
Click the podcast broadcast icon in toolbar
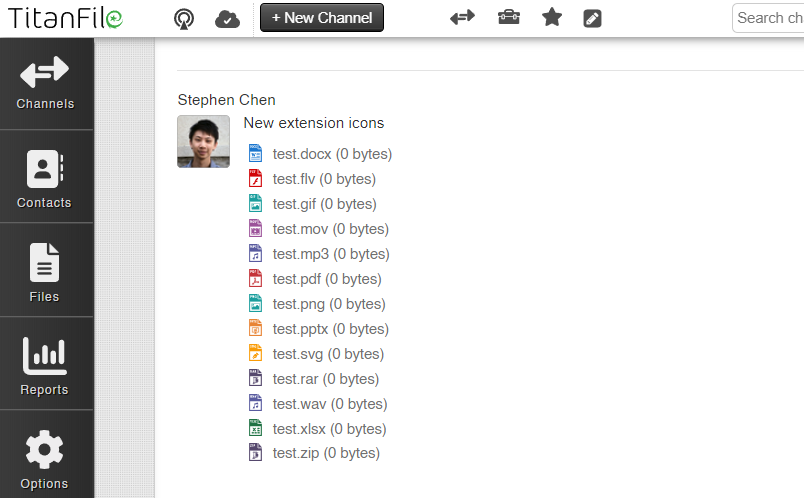[184, 19]
